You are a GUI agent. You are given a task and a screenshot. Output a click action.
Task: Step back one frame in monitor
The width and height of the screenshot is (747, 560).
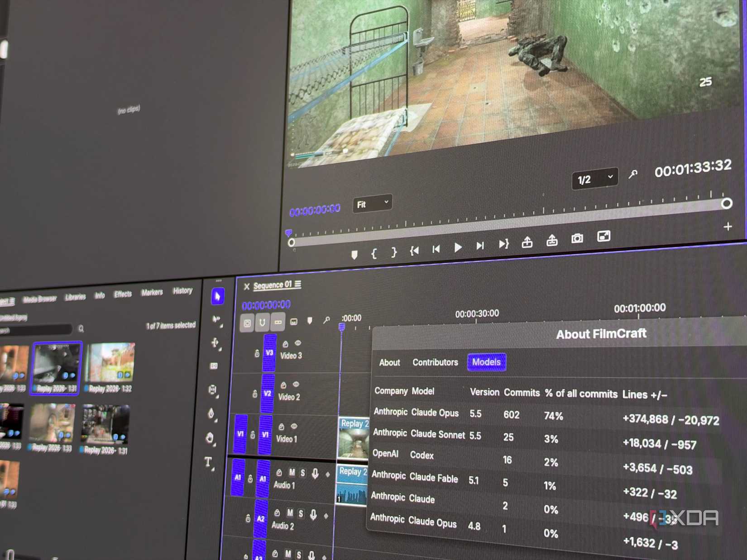click(x=436, y=249)
